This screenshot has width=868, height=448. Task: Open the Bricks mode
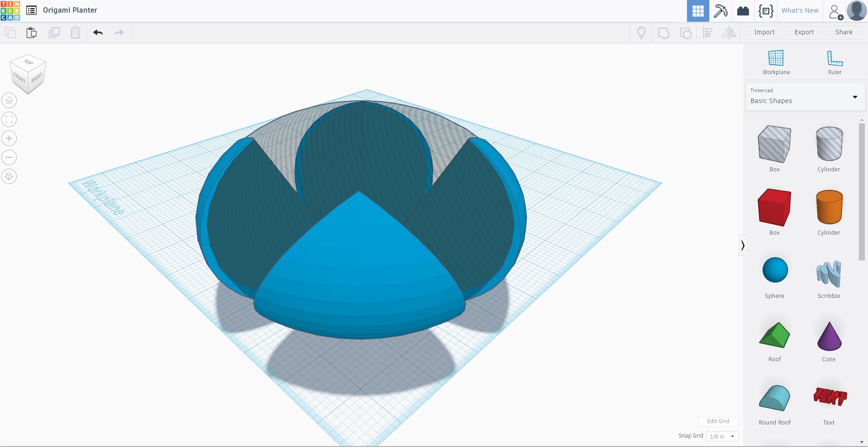tap(743, 11)
